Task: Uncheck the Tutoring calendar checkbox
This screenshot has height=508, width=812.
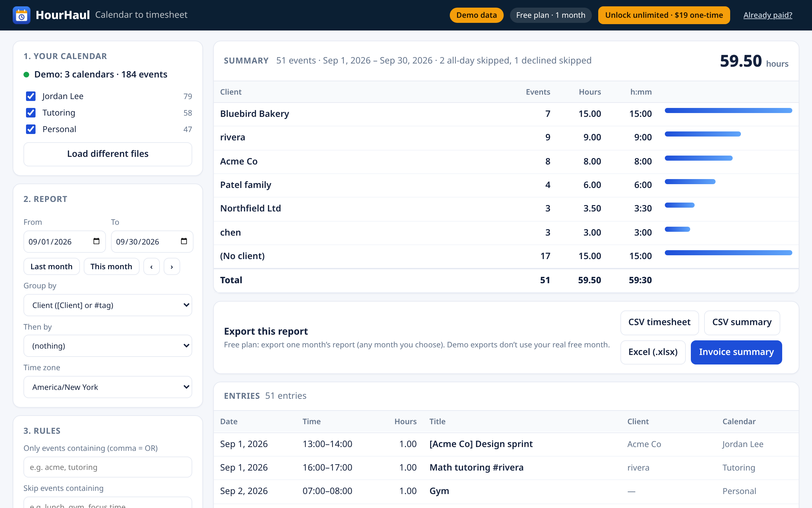Action: point(31,112)
